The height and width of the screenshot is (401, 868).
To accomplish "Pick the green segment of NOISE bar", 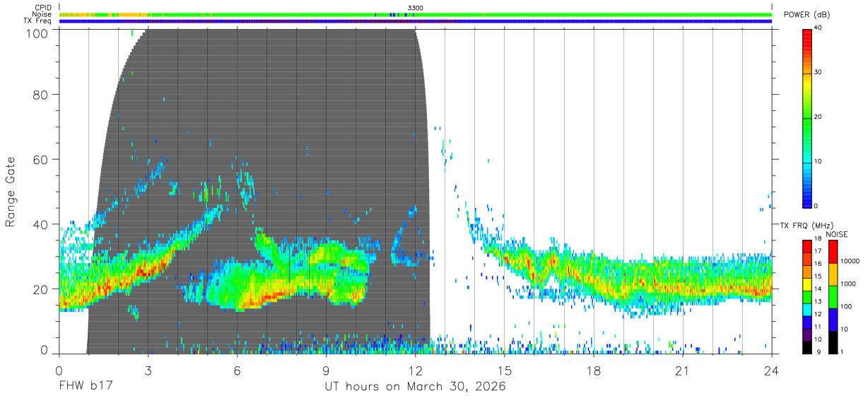I will point(832,297).
